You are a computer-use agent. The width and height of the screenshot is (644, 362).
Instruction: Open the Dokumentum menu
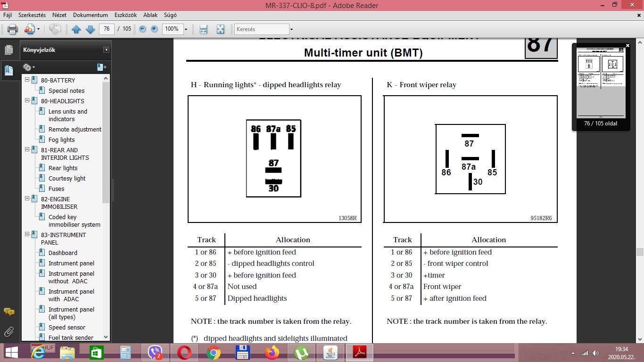(91, 15)
